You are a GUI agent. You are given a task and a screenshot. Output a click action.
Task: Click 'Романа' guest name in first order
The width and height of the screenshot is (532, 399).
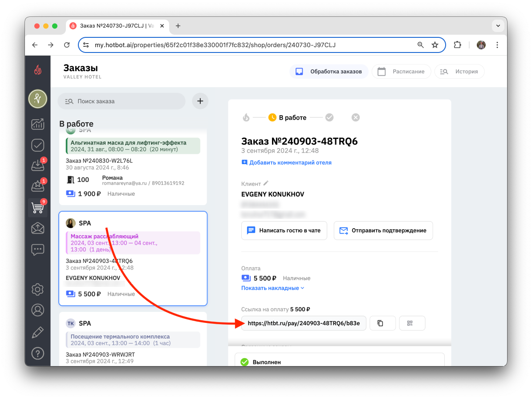point(112,177)
